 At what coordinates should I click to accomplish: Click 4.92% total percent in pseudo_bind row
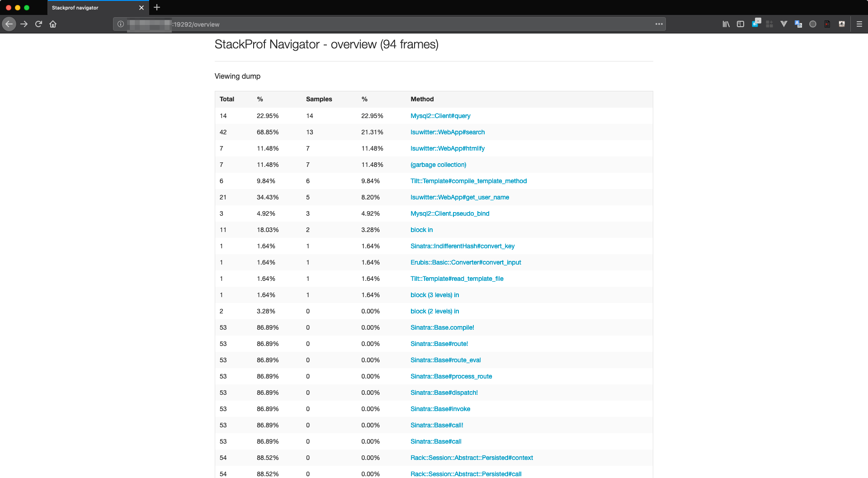click(266, 213)
